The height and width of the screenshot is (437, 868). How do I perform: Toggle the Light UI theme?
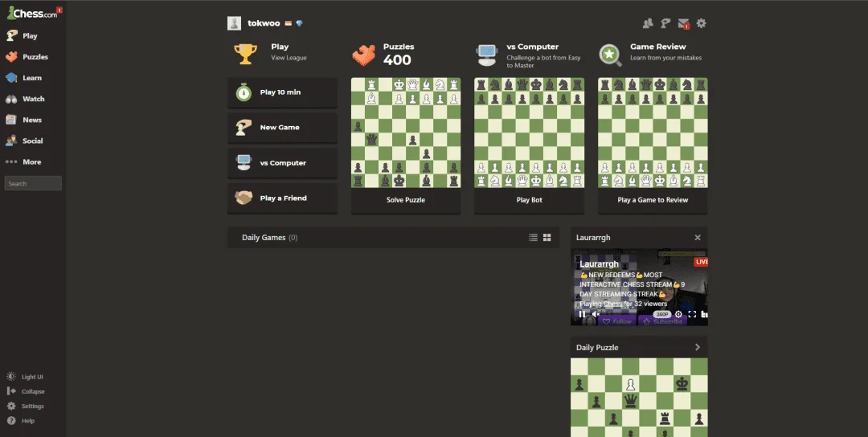pyautogui.click(x=25, y=377)
